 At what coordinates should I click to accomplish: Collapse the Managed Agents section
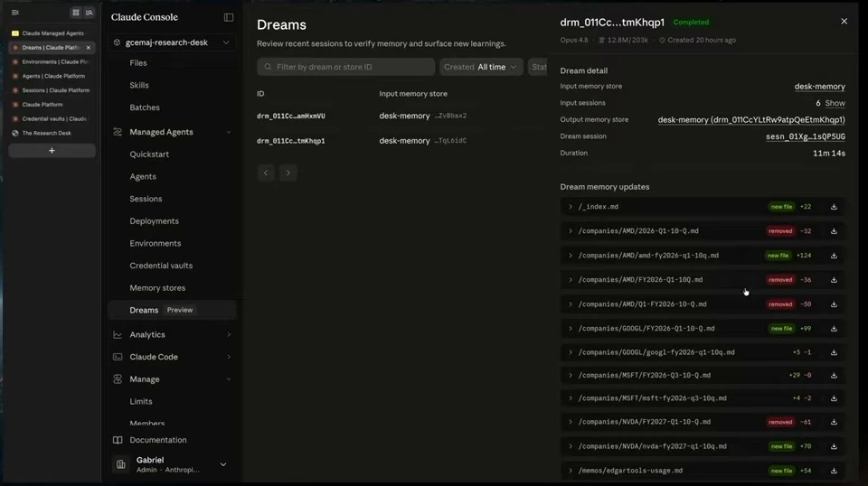[229, 132]
